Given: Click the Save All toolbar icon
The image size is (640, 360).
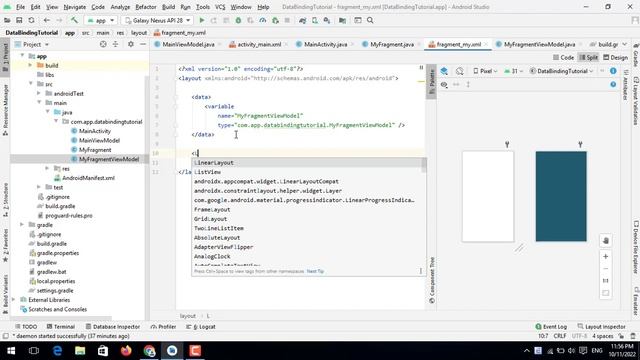Looking at the screenshot, I should [x=19, y=20].
